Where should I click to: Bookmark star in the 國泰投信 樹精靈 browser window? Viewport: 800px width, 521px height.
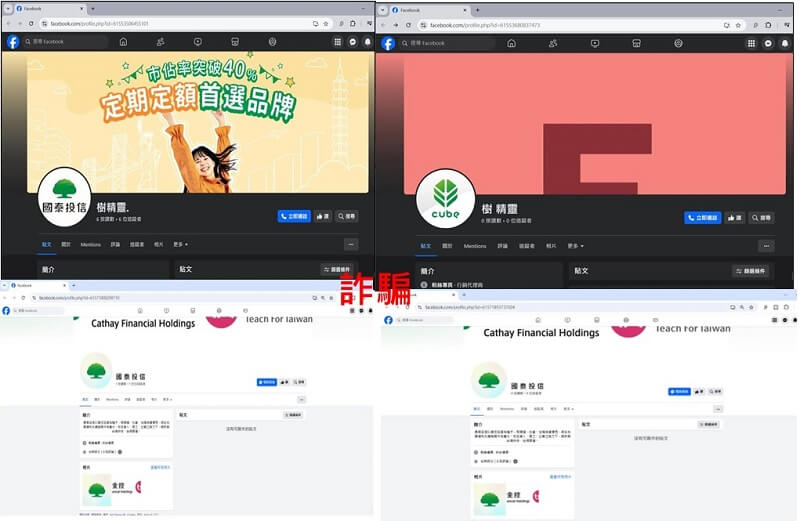pyautogui.click(x=326, y=23)
